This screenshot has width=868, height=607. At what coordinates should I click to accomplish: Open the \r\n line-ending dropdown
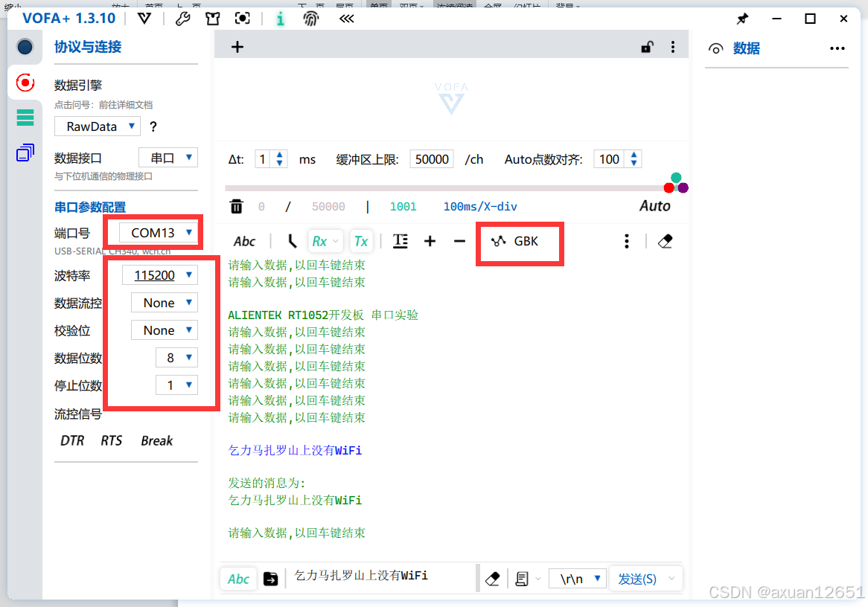[x=577, y=578]
